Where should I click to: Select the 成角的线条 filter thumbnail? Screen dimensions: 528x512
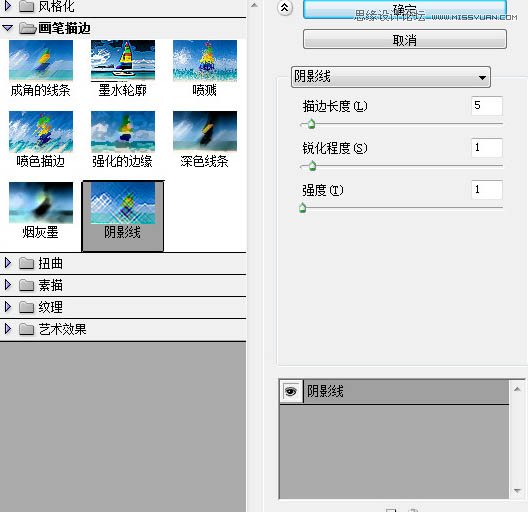41,61
